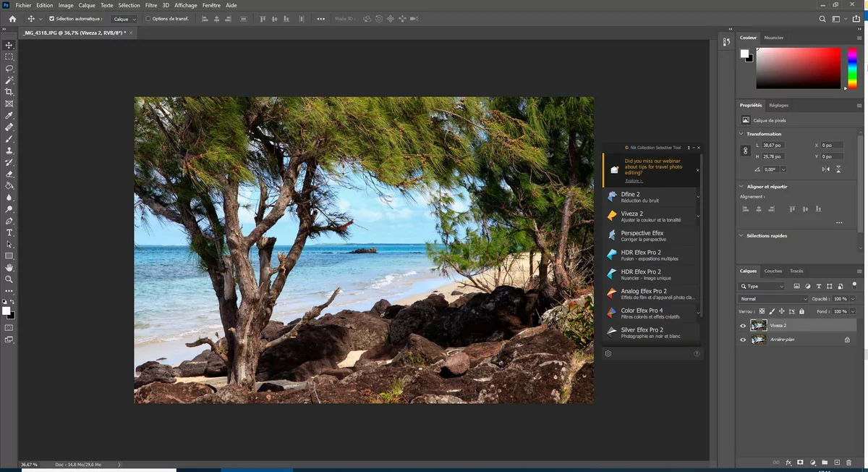Open Nik Collection help icon
The height and width of the screenshot is (472, 868).
click(697, 353)
